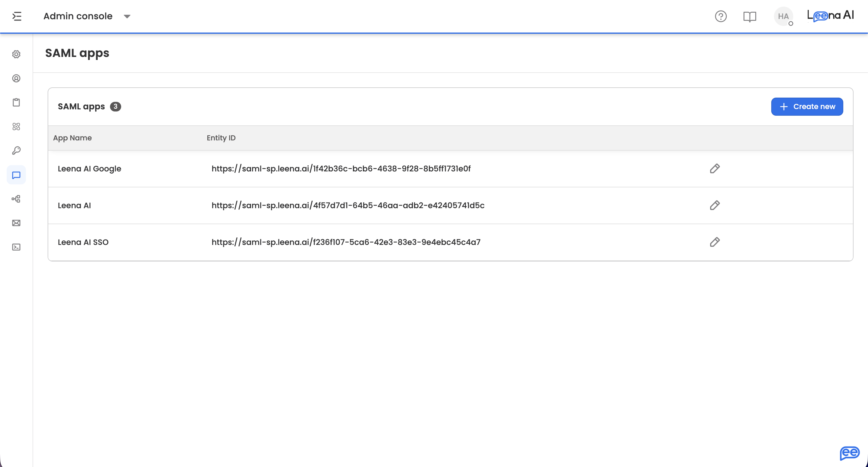Click the SAML apps page heading
Screen dimensions: 868x467
(77, 53)
